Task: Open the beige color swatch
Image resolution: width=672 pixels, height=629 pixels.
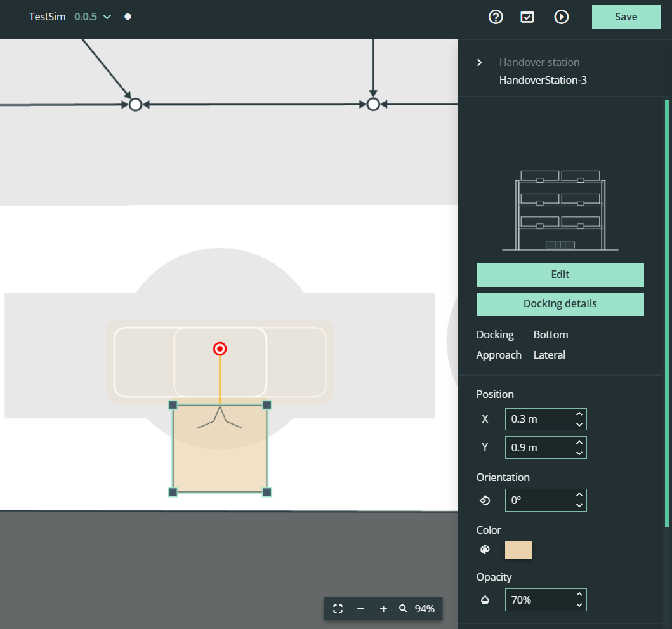Action: click(x=518, y=550)
